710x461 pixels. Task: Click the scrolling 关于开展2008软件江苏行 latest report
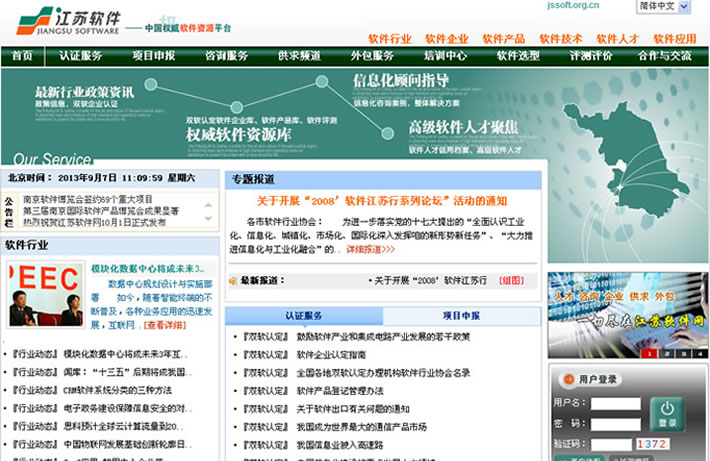[430, 280]
